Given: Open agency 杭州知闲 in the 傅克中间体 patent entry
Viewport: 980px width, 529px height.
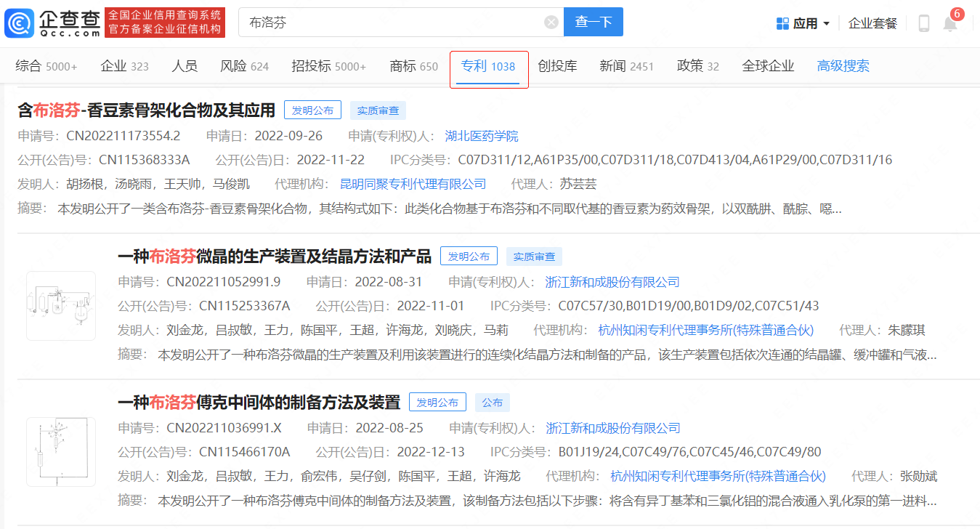Looking at the screenshot, I should click(x=718, y=476).
